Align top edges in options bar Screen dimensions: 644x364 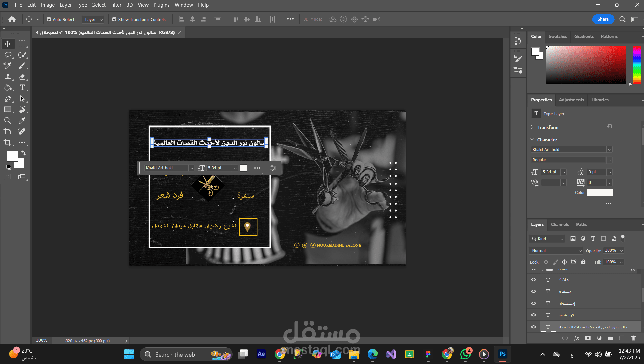tap(236, 19)
